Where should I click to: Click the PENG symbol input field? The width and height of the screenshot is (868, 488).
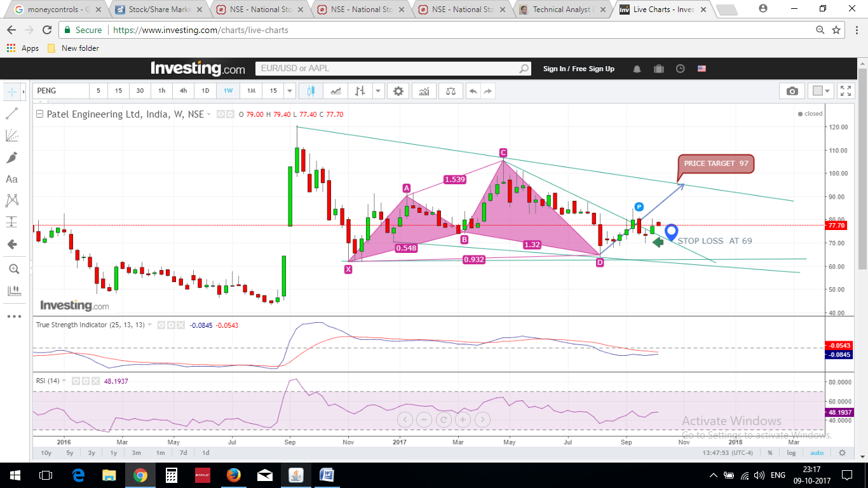click(x=61, y=91)
